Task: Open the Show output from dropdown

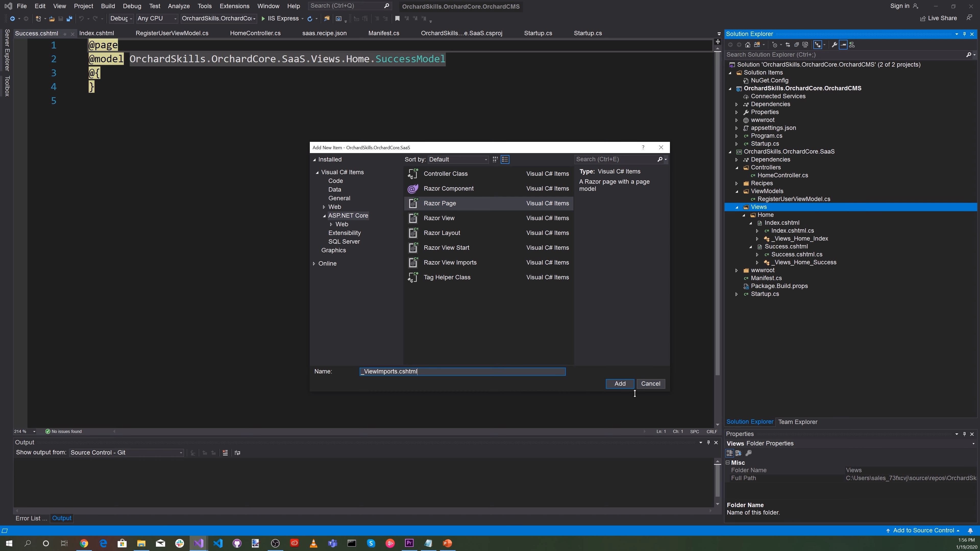Action: coord(126,453)
